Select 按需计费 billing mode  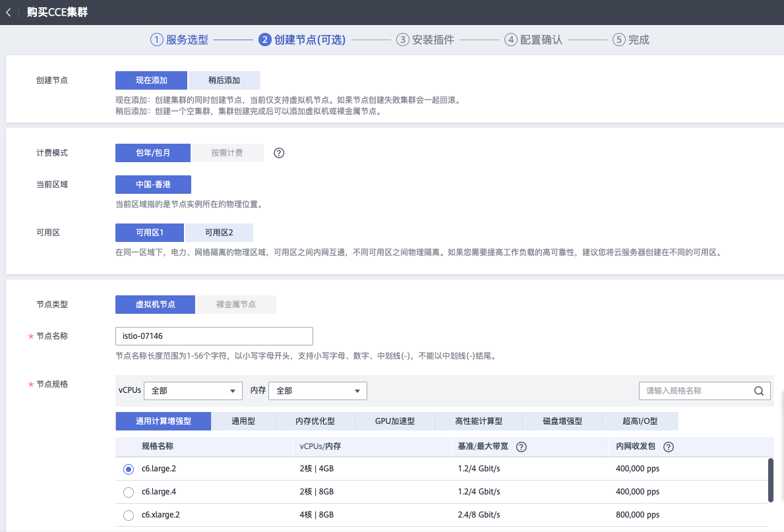(x=227, y=153)
